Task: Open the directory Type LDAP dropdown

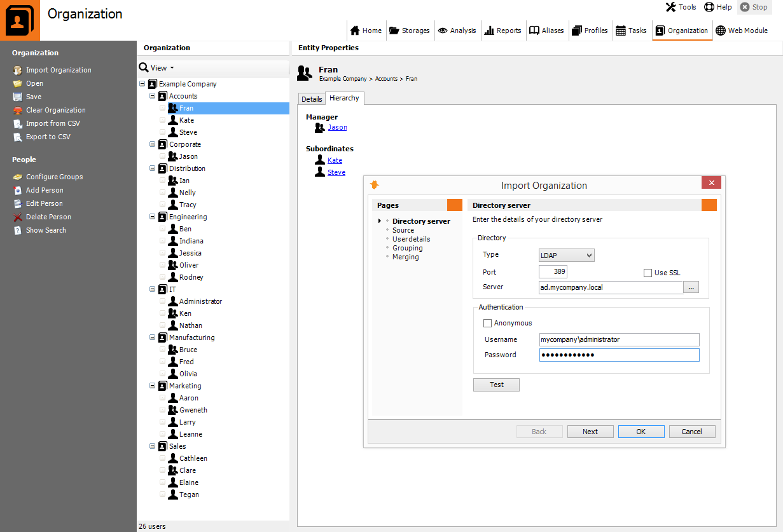Action: pos(566,255)
